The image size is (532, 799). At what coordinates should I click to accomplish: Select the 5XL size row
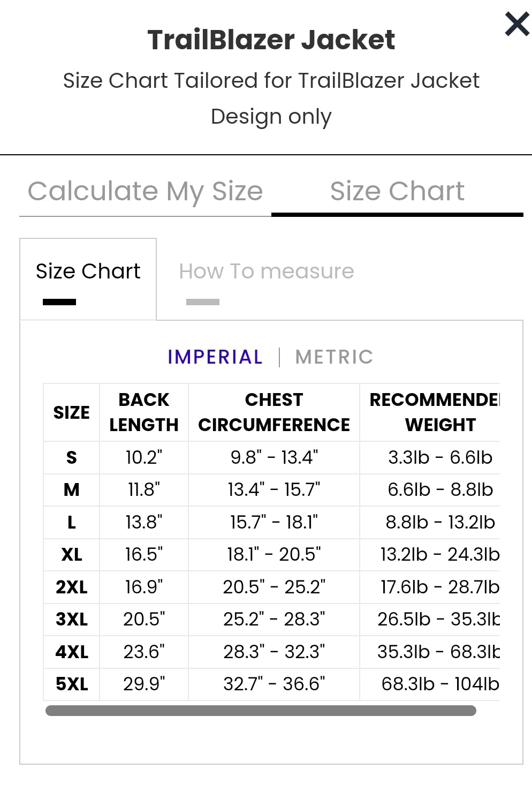click(71, 684)
